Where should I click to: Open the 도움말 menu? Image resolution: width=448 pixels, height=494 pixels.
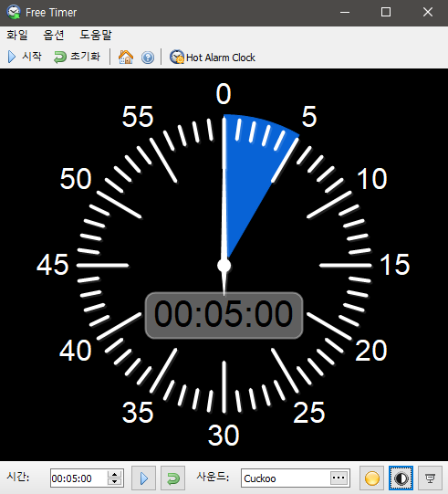(x=96, y=35)
